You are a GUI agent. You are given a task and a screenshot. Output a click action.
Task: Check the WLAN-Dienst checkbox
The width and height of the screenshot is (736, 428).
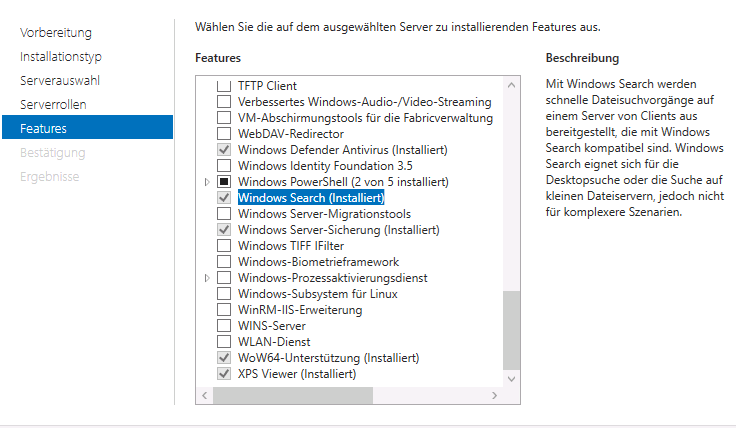point(224,342)
